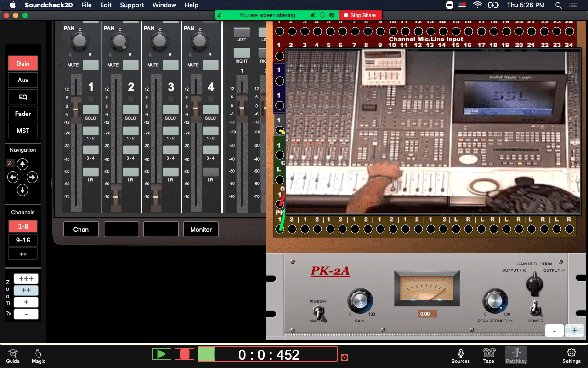Click the Monitor button
Viewport: 588px width, 368px height.
click(x=201, y=229)
